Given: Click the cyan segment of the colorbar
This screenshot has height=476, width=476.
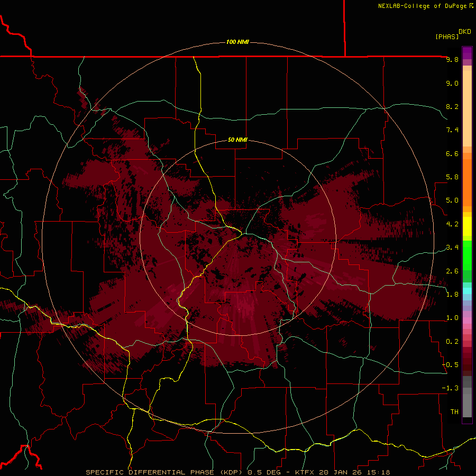Looking at the screenshot, I should click(x=467, y=291).
